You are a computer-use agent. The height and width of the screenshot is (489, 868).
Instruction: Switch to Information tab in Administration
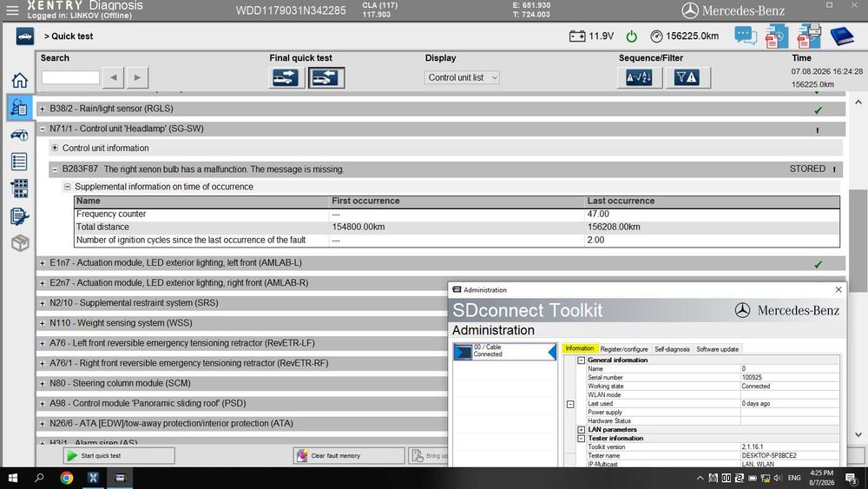tap(580, 348)
